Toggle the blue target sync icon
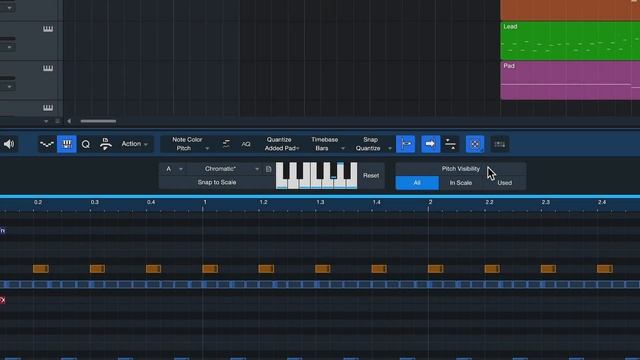Screen dimensions: 640x360 [475, 144]
